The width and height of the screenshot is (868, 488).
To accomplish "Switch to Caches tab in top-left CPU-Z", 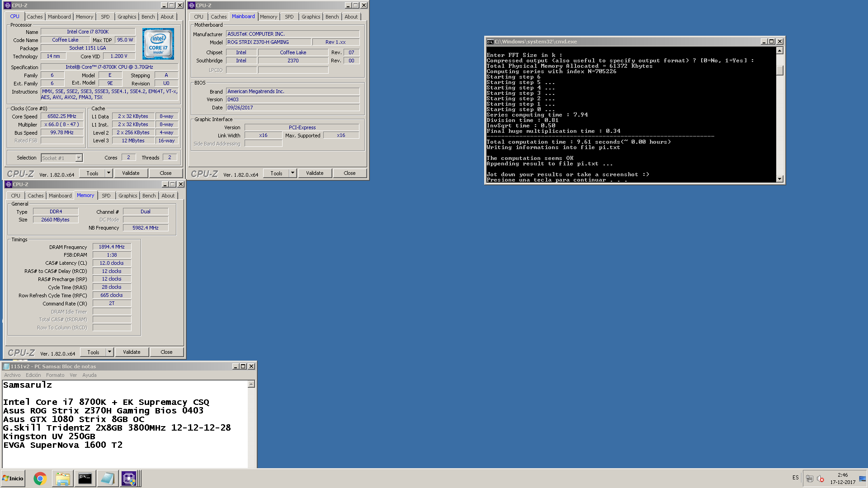I will coord(35,17).
